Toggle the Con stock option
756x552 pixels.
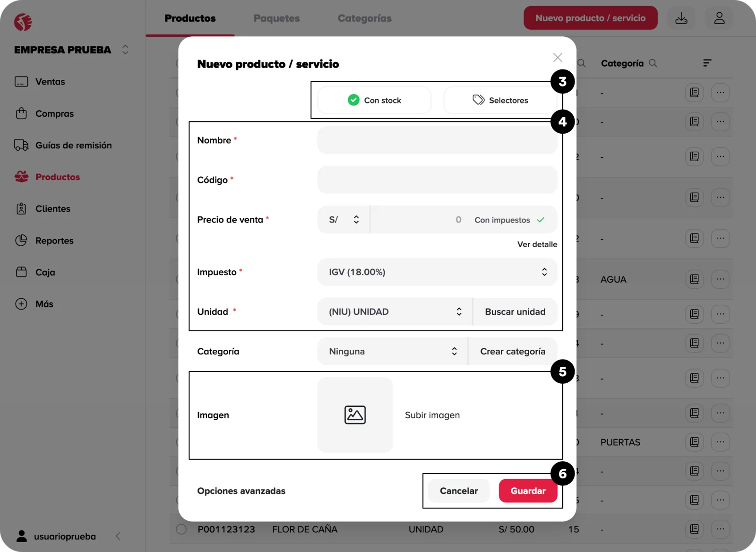(x=374, y=100)
